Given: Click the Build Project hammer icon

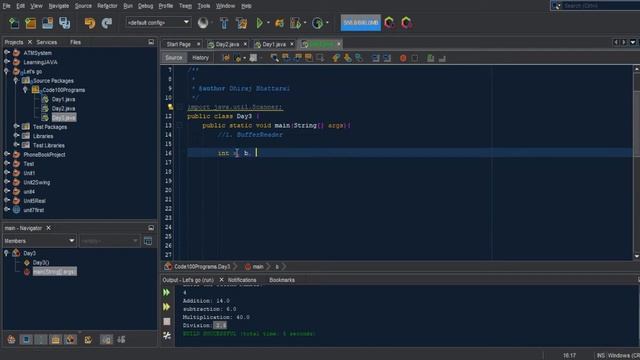Looking at the screenshot, I should click(224, 23).
